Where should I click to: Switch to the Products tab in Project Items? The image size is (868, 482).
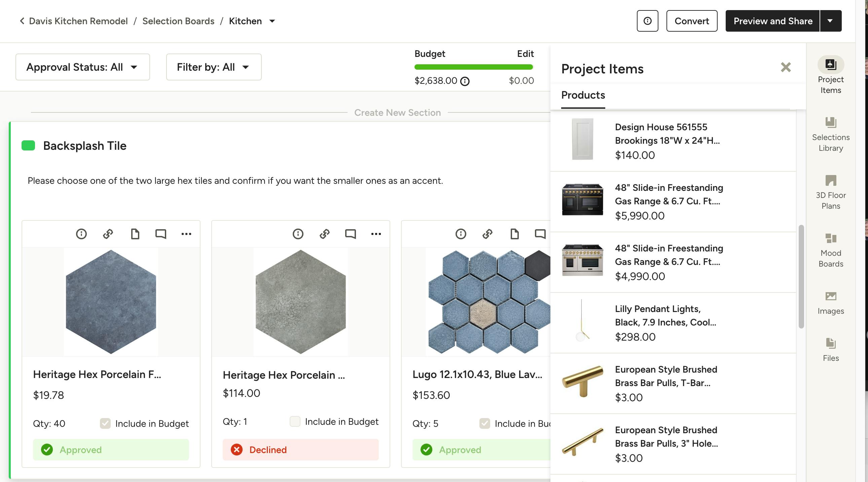(x=583, y=95)
